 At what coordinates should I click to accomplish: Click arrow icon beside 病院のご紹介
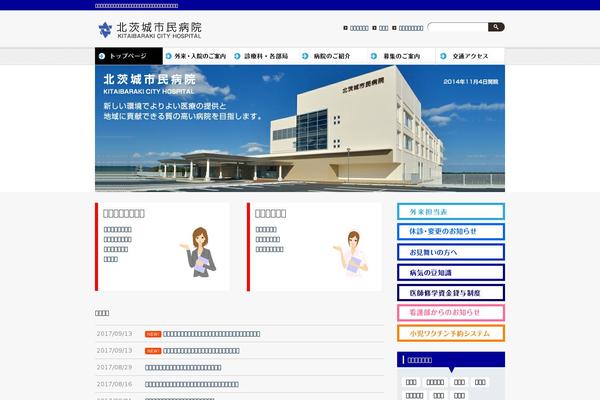305,56
